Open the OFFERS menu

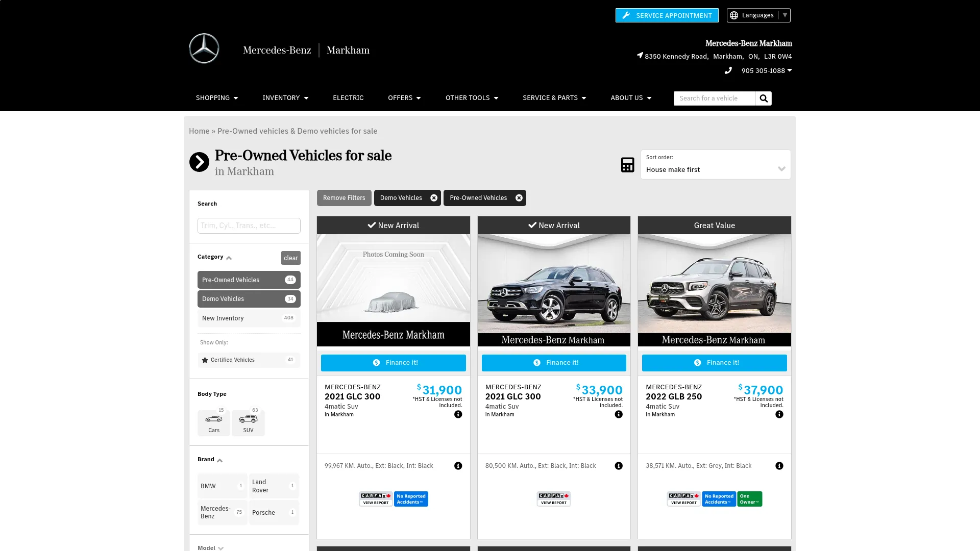pyautogui.click(x=404, y=98)
